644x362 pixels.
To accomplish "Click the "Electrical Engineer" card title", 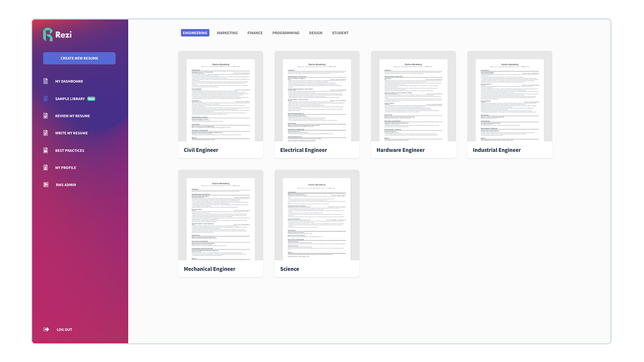I will pyautogui.click(x=304, y=150).
